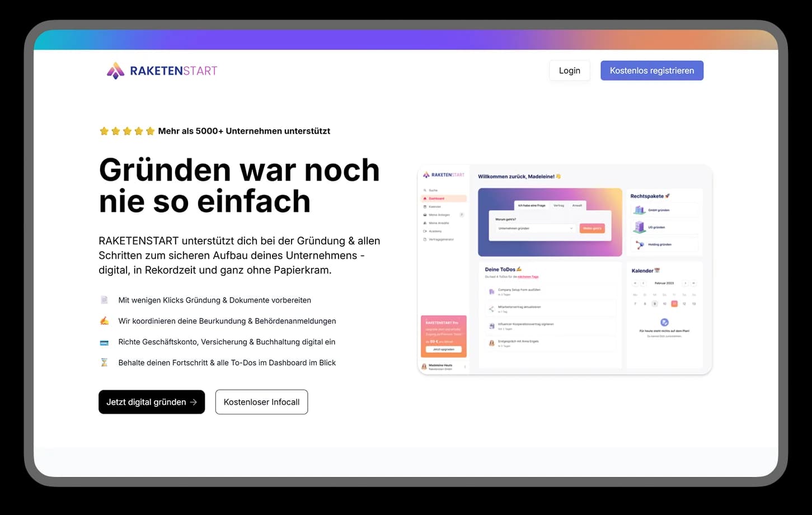
Task: Open the Influencer-Kooperationsvertrag signieren todo
Action: point(550,326)
